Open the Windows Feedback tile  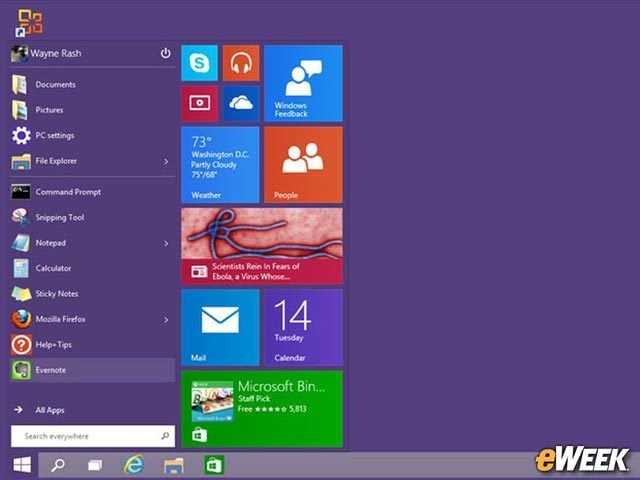pyautogui.click(x=303, y=83)
